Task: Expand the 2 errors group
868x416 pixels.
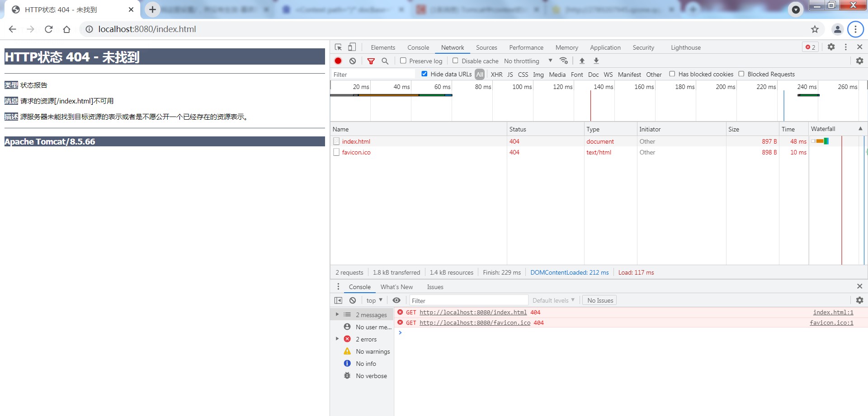Action: [337, 339]
